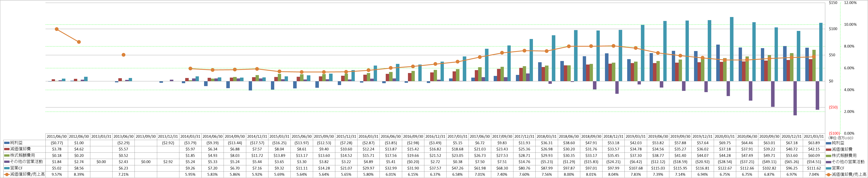
Task: Select the 営業CF value $111.62
Action: [x=814, y=168]
